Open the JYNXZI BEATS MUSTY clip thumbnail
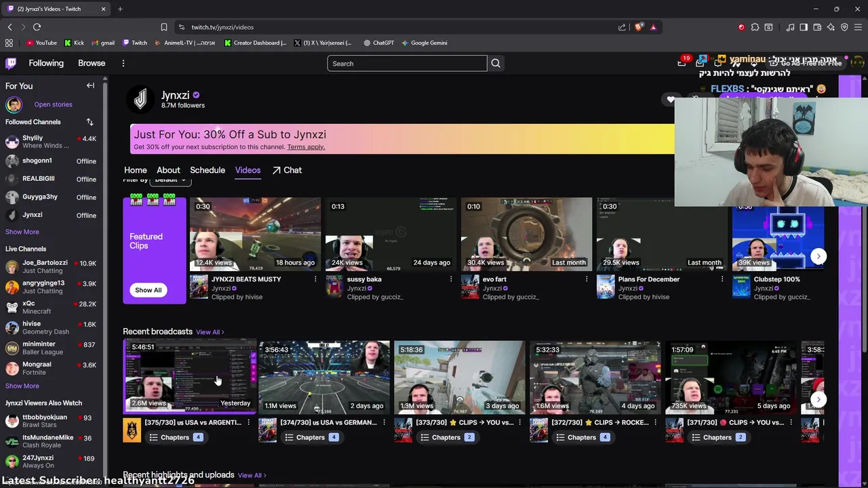 pos(256,234)
